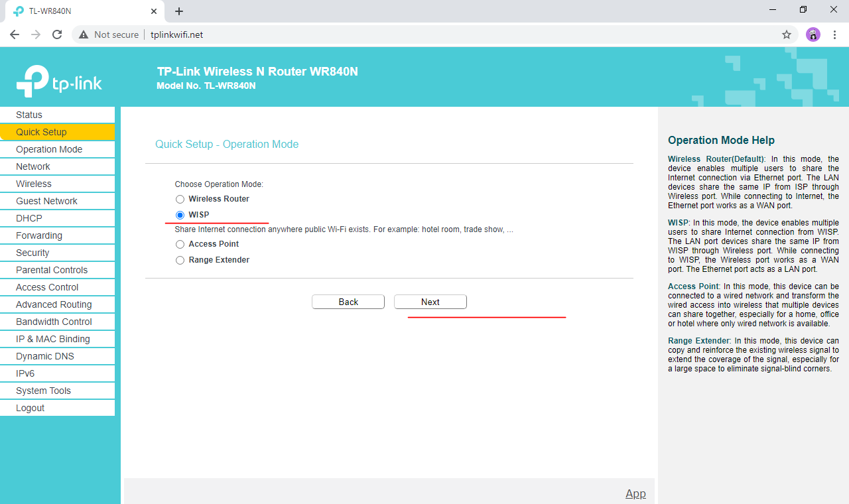The height and width of the screenshot is (504, 849).
Task: Click the Choose Operation Mode label
Action: coord(219,184)
